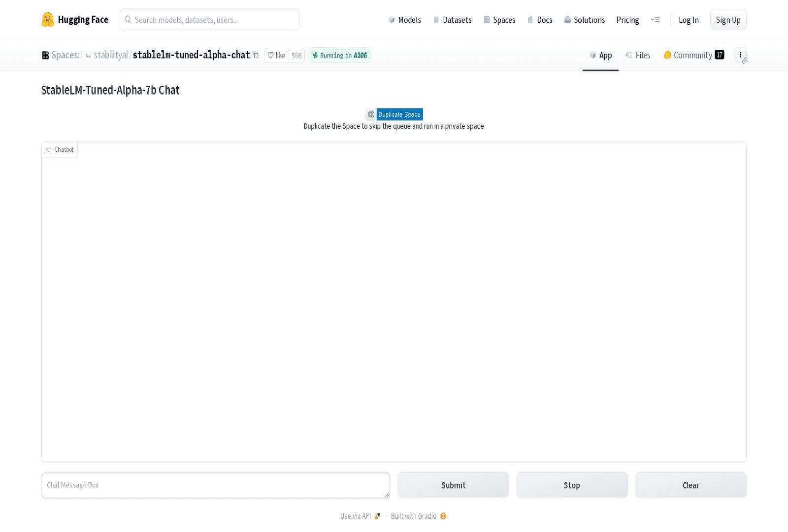The width and height of the screenshot is (788, 532).
Task: Click the Running on A10G status badge
Action: (x=339, y=55)
